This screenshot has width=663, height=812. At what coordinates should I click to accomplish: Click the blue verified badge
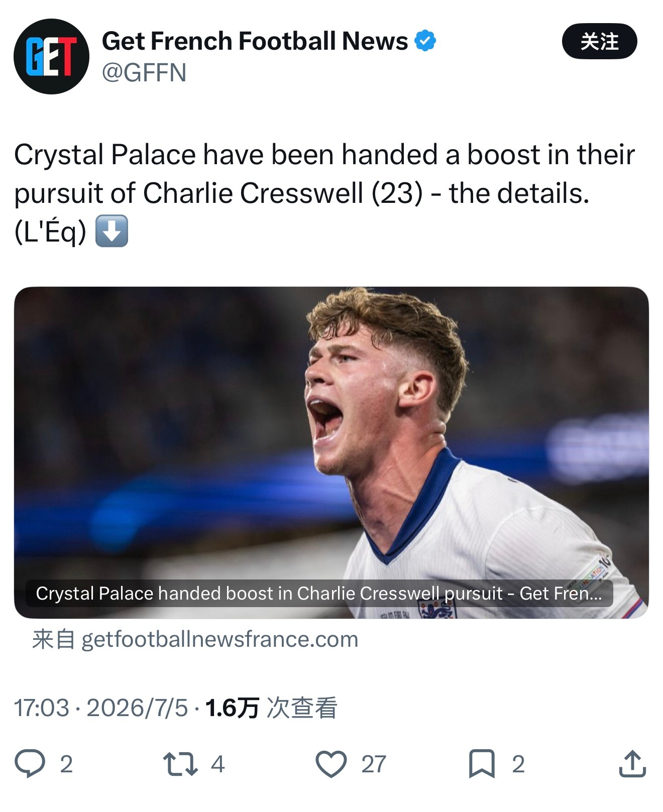tap(425, 41)
